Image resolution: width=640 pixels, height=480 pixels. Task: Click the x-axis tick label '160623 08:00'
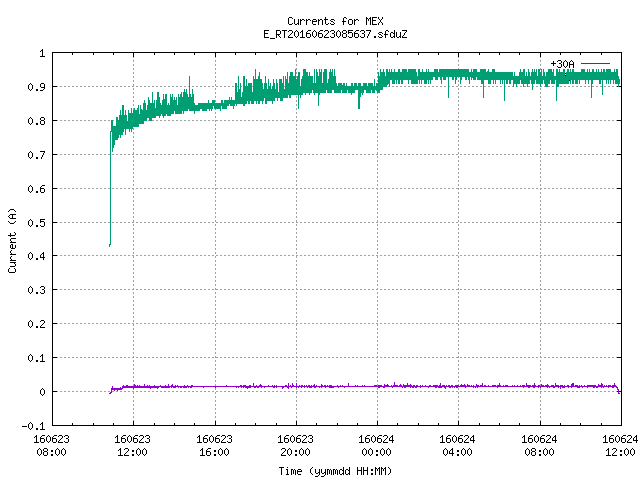click(51, 446)
